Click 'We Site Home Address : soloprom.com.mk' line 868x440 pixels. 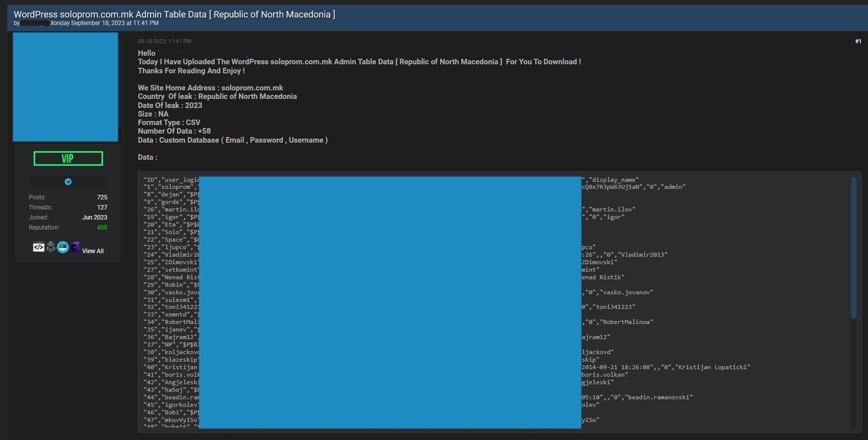point(211,88)
